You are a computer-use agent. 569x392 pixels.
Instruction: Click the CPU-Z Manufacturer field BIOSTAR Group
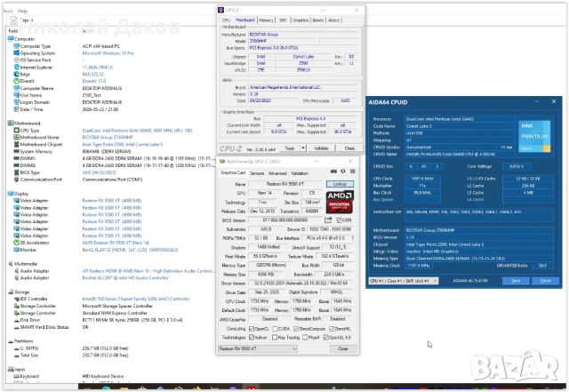pos(302,35)
